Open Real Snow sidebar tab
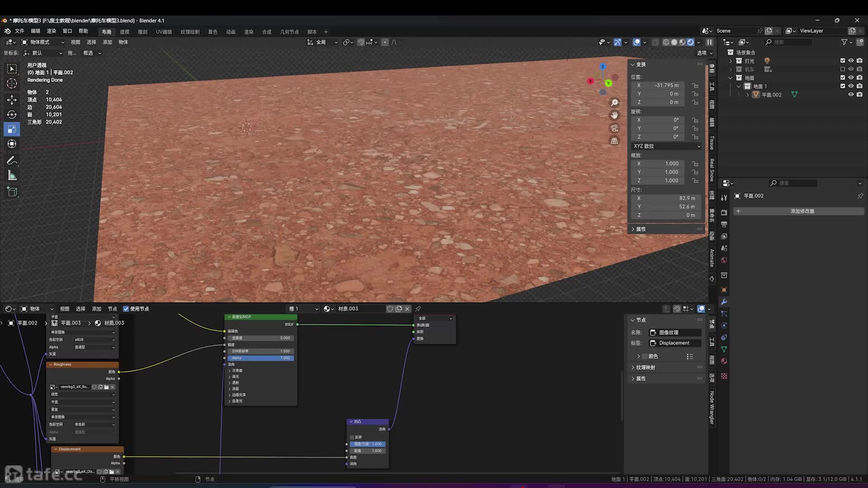The height and width of the screenshot is (488, 868). (712, 170)
